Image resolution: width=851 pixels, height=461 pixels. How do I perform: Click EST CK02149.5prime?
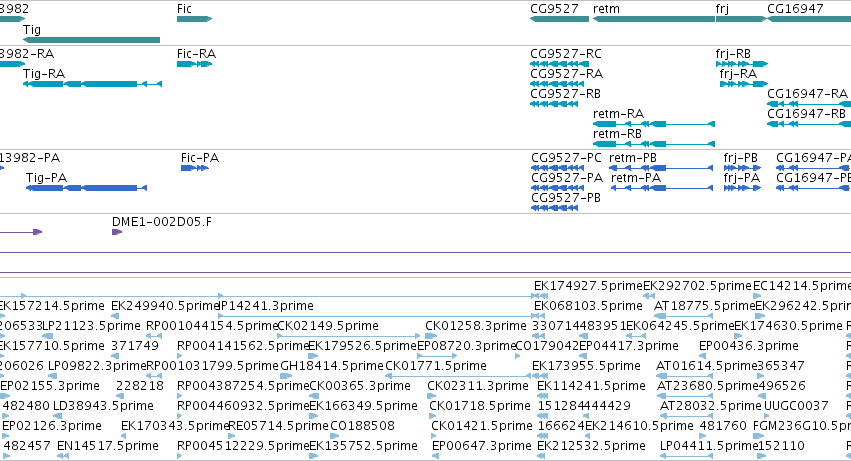[x=328, y=326]
